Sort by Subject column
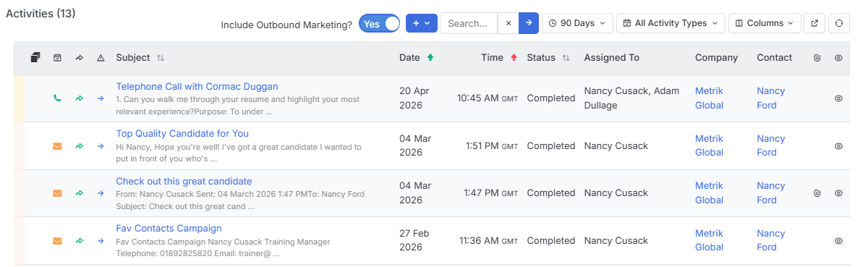The height and width of the screenshot is (267, 868). [161, 58]
